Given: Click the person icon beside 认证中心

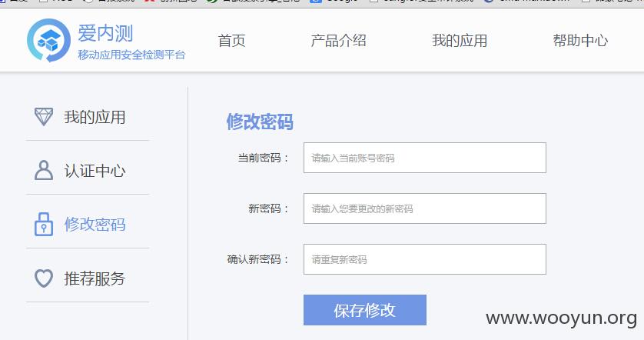Looking at the screenshot, I should click(x=44, y=170).
